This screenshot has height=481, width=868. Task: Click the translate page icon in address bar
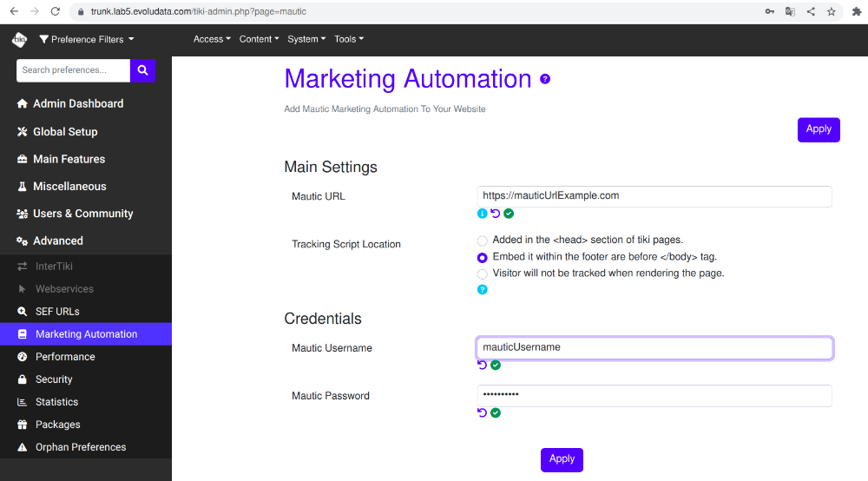pos(790,11)
